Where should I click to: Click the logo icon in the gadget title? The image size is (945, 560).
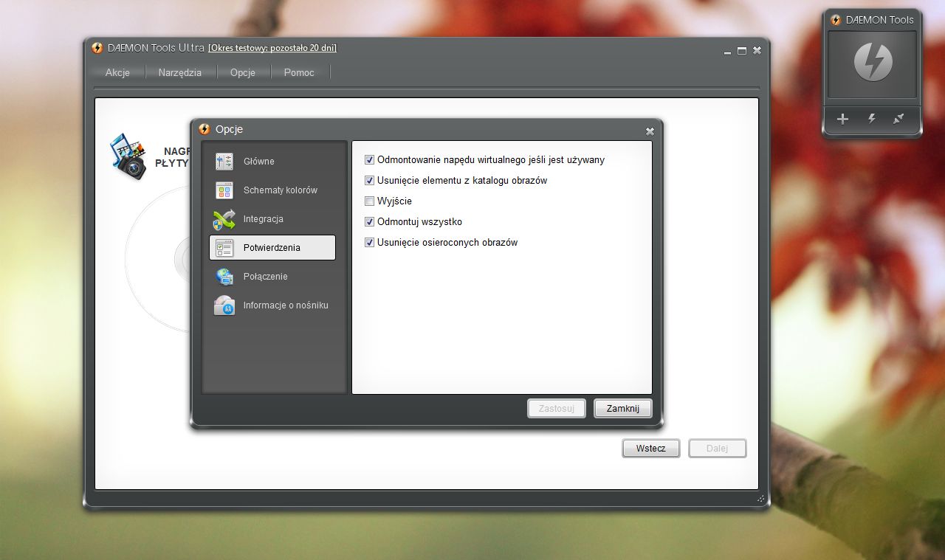pyautogui.click(x=836, y=20)
